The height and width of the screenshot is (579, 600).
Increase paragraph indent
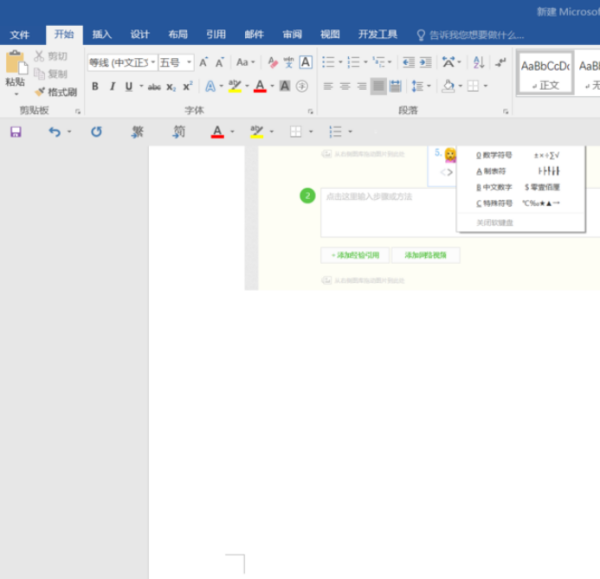click(426, 62)
